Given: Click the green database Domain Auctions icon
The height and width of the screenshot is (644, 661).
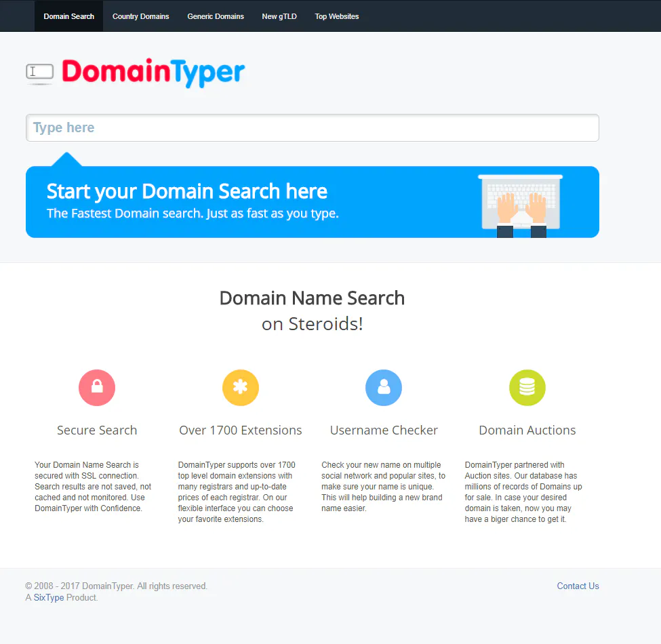Looking at the screenshot, I should 527,388.
